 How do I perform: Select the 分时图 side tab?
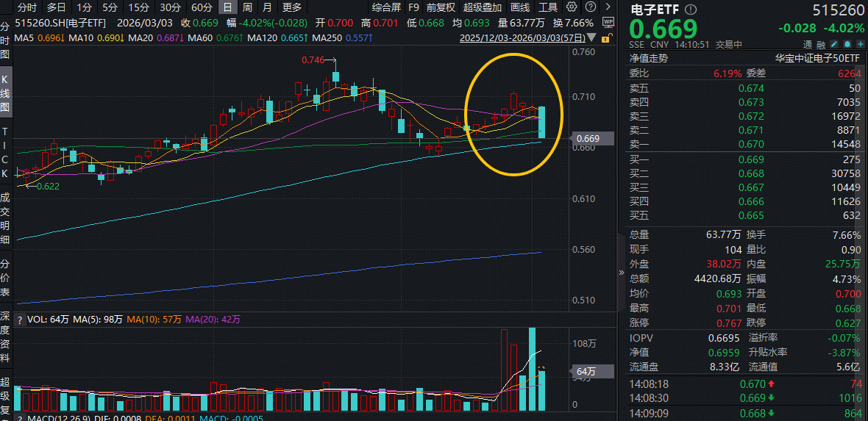point(5,42)
